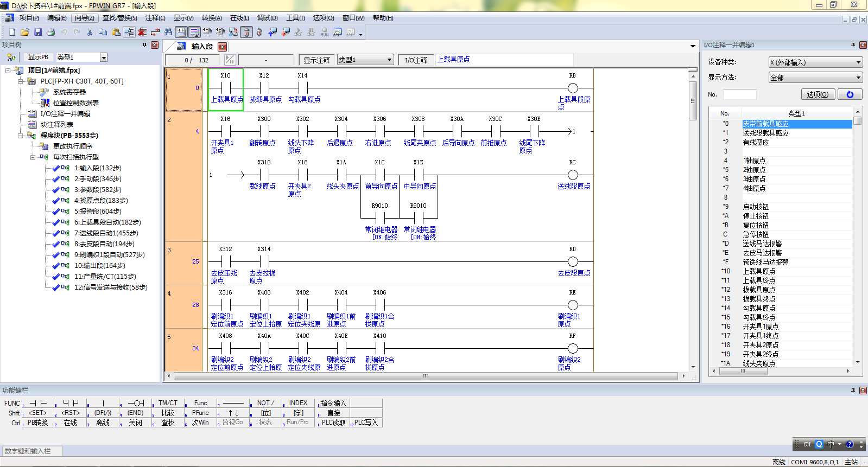This screenshot has height=467, width=868.
Task: Click the PLC connector icon right of the toggled one
Action: [x=259, y=33]
